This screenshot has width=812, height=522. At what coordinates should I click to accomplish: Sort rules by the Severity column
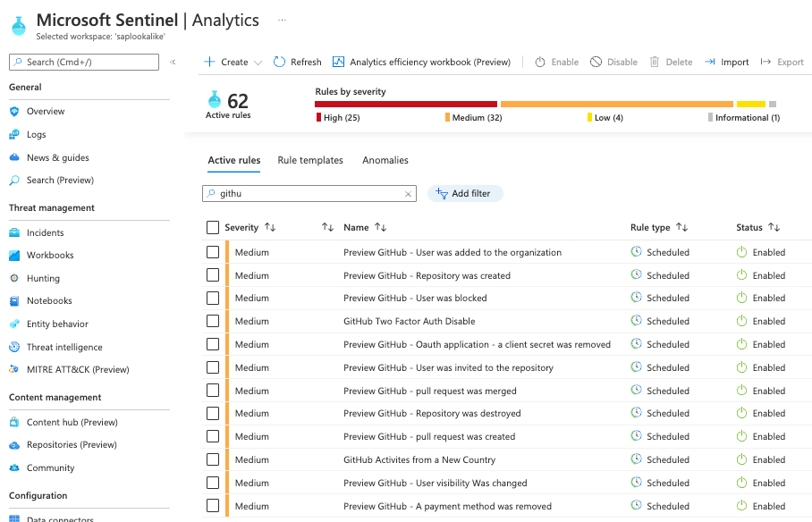tap(270, 228)
